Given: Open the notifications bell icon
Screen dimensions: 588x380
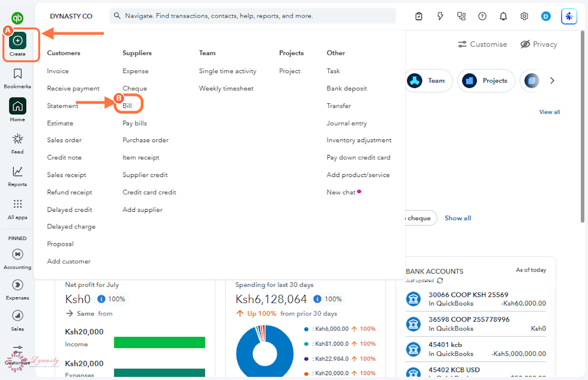Looking at the screenshot, I should (503, 16).
